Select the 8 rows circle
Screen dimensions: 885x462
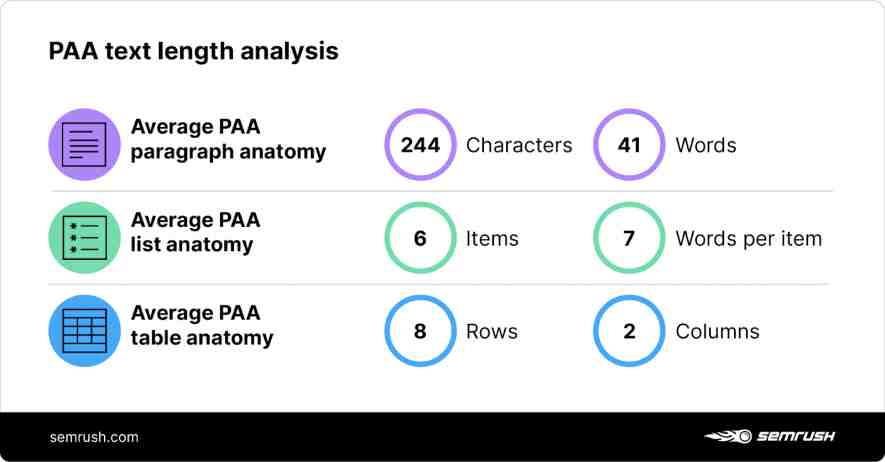click(420, 331)
